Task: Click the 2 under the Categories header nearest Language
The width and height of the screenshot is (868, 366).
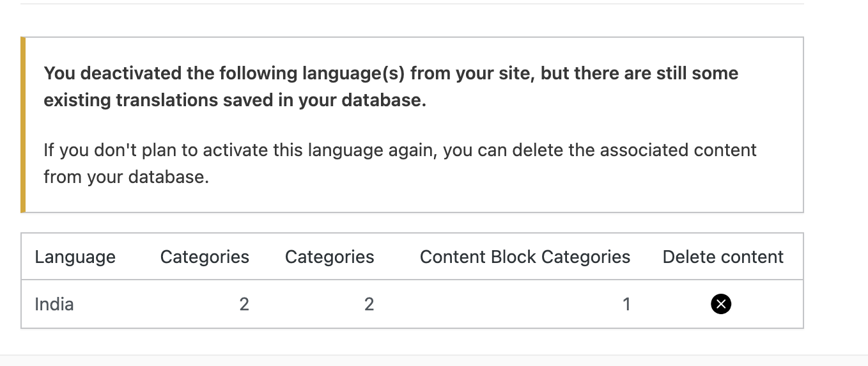Action: (244, 304)
